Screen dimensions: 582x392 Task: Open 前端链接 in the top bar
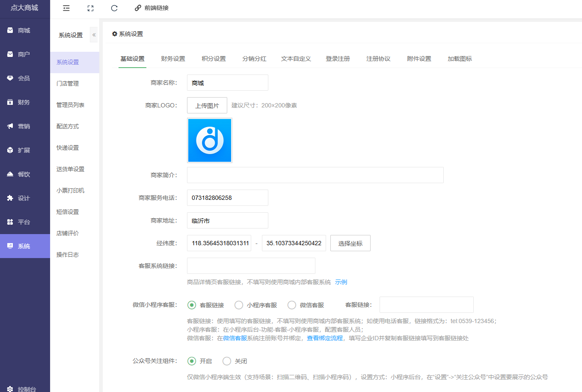click(157, 8)
